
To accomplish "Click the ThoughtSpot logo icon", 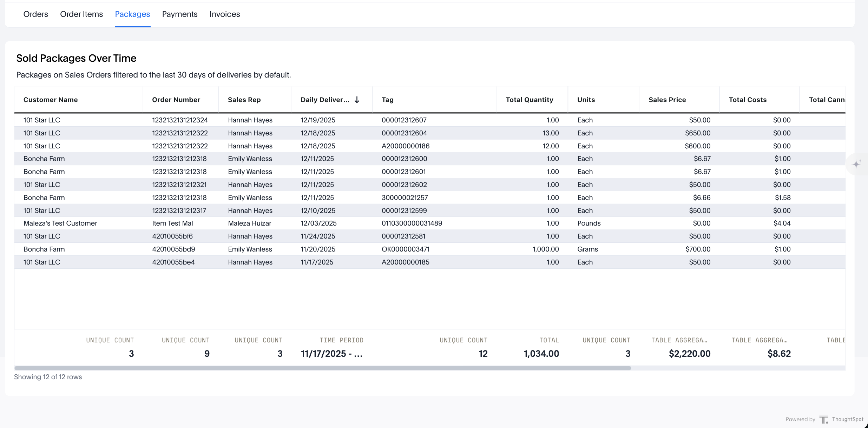I will click(x=823, y=419).
